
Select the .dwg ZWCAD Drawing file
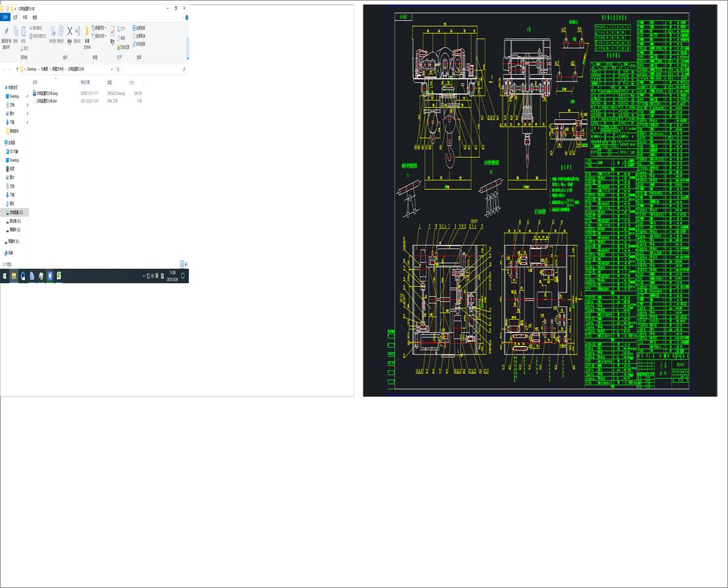tap(87, 93)
